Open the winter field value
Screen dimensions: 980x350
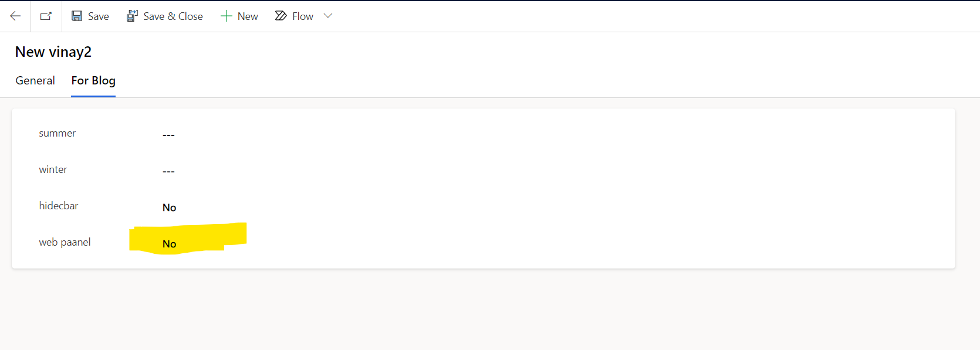[168, 172]
